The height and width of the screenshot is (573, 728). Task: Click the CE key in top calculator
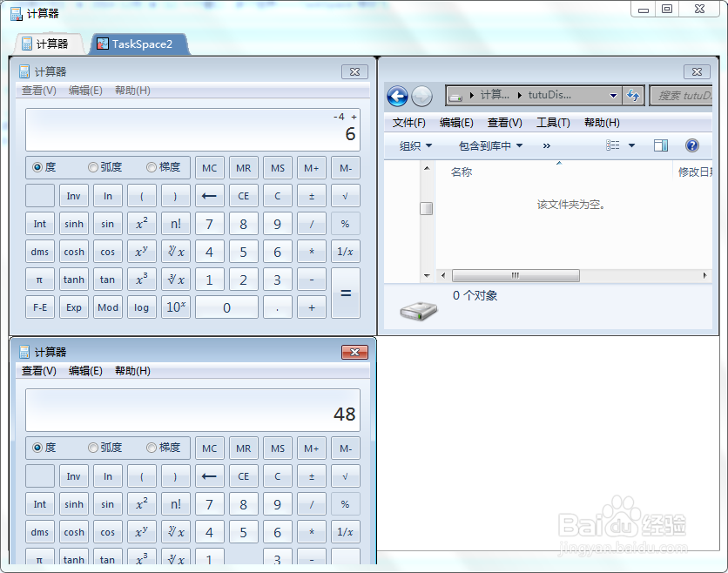pos(243,196)
